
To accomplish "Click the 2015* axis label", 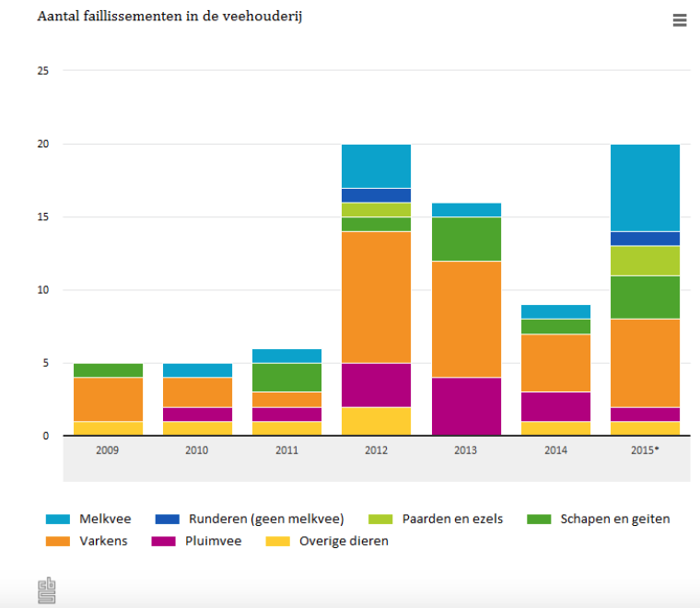I will click(645, 450).
